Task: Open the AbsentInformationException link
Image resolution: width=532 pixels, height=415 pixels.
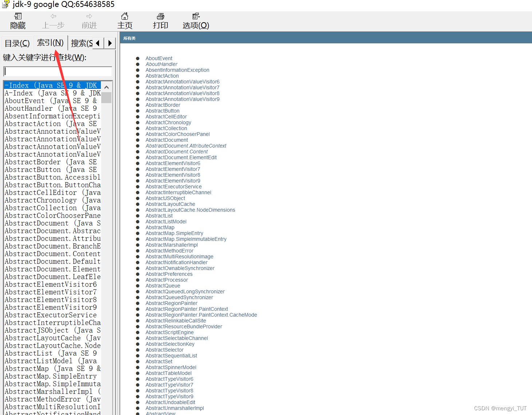Action: pos(177,70)
